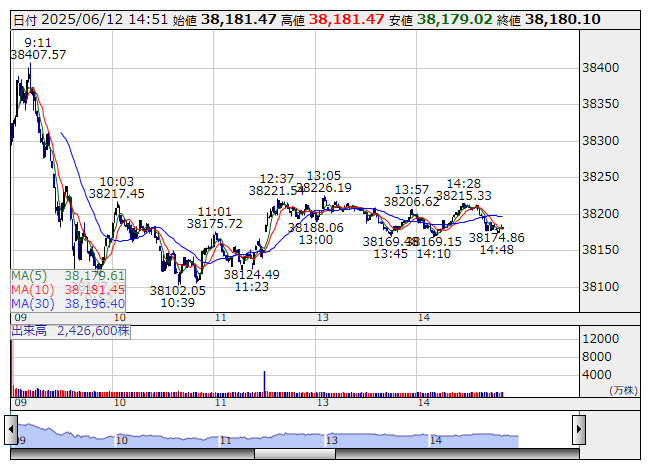Click the 13:05 peak label 38226.19
Image resolution: width=653 pixels, height=470 pixels.
[x=324, y=188]
